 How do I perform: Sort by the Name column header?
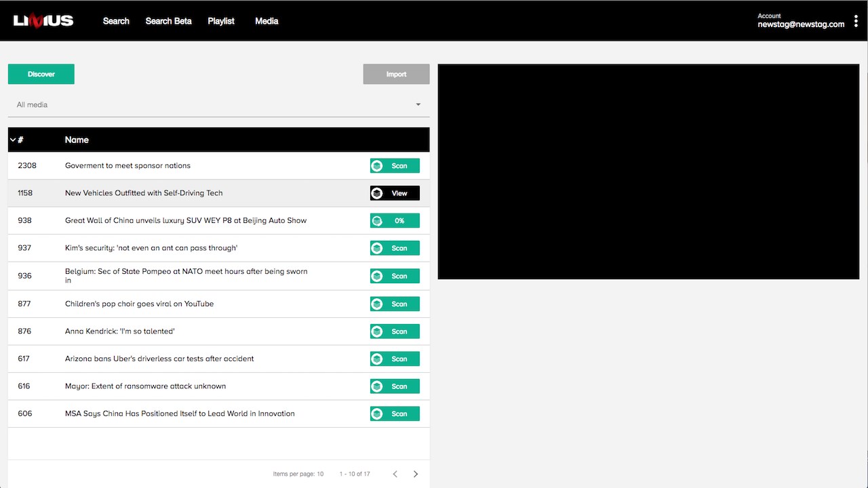(x=77, y=140)
